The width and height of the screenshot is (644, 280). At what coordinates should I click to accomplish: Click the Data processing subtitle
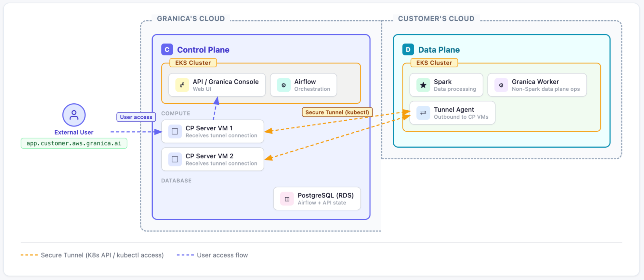[455, 89]
